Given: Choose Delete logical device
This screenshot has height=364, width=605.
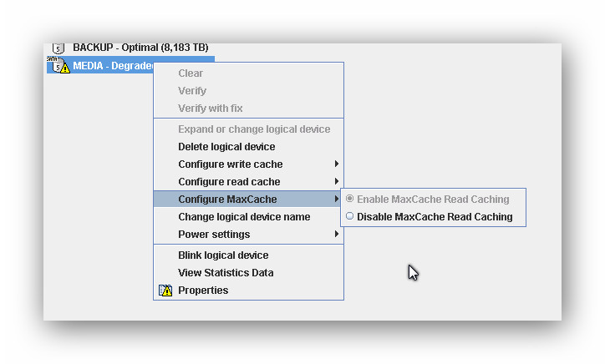Looking at the screenshot, I should pos(226,147).
